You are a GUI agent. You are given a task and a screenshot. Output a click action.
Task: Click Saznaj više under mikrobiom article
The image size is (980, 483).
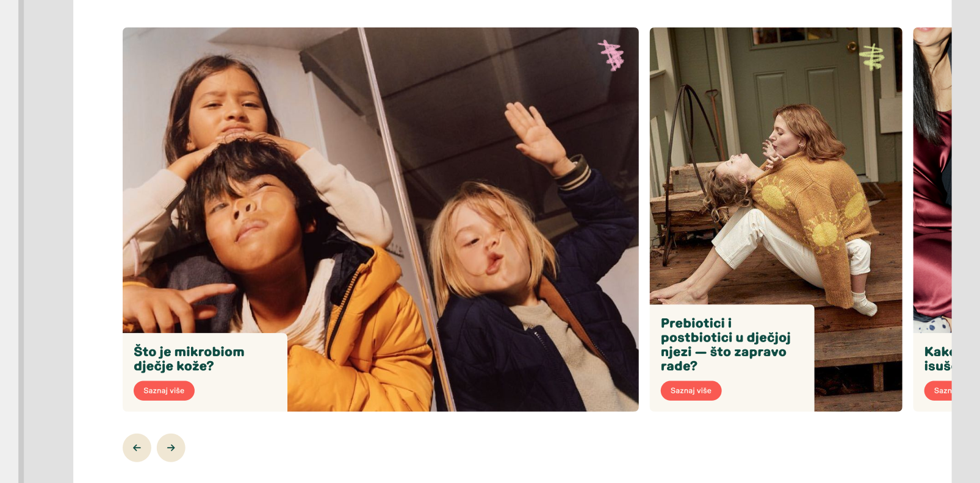click(x=164, y=391)
